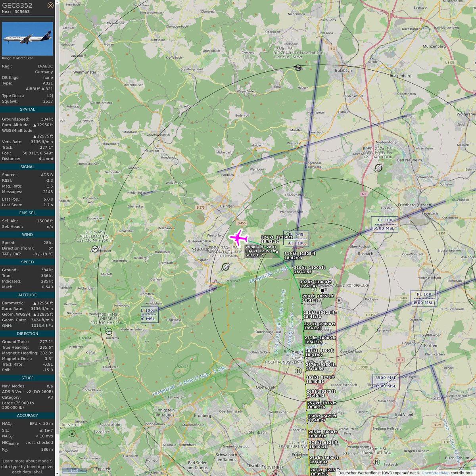
Task: Click track label '265 kt 6600 ft'
Action: (323, 432)
